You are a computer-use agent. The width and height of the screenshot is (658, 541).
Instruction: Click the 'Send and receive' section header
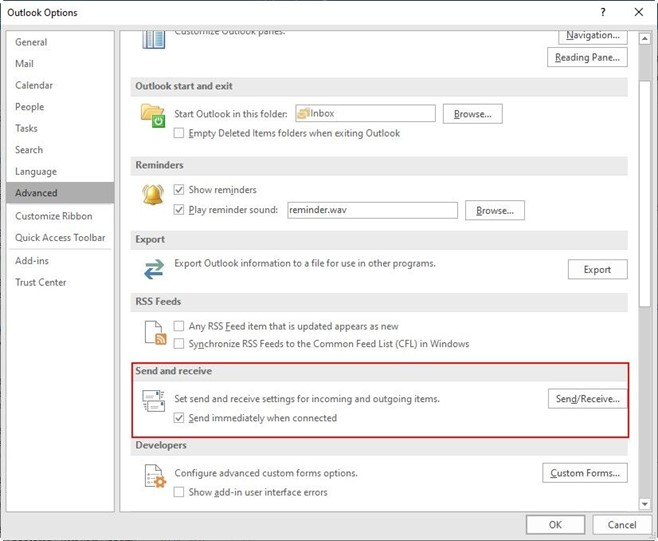click(x=174, y=371)
